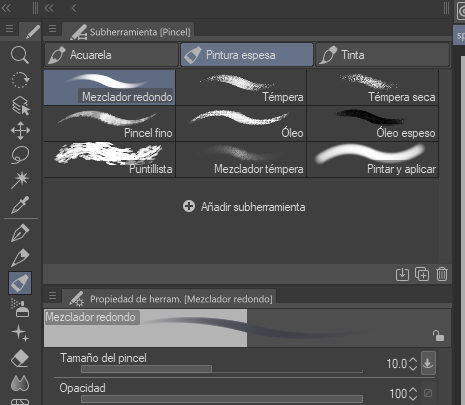This screenshot has width=465, height=405.
Task: Click brush size dynamics button
Action: click(x=428, y=363)
